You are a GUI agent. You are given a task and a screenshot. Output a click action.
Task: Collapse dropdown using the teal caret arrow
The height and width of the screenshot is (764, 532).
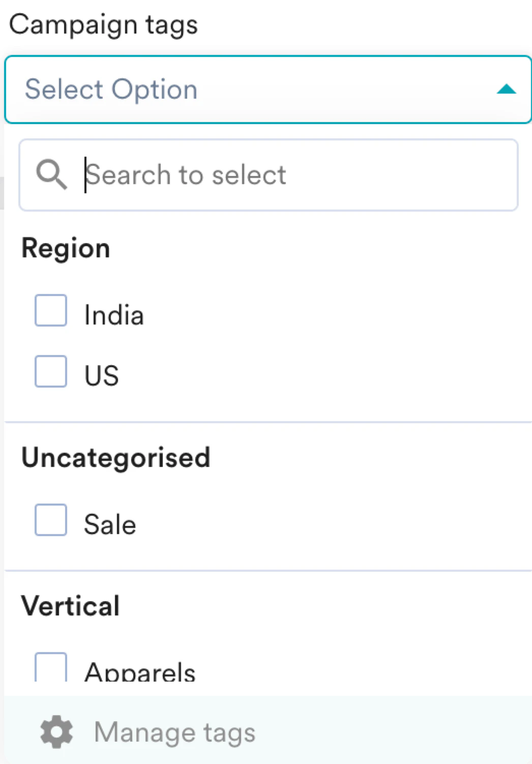506,90
